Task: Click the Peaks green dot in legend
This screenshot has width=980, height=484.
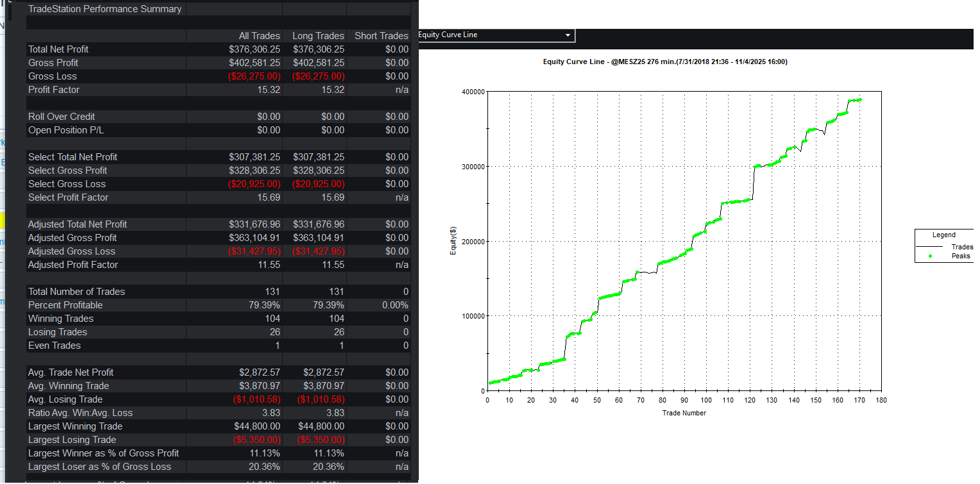Action: coord(930,256)
